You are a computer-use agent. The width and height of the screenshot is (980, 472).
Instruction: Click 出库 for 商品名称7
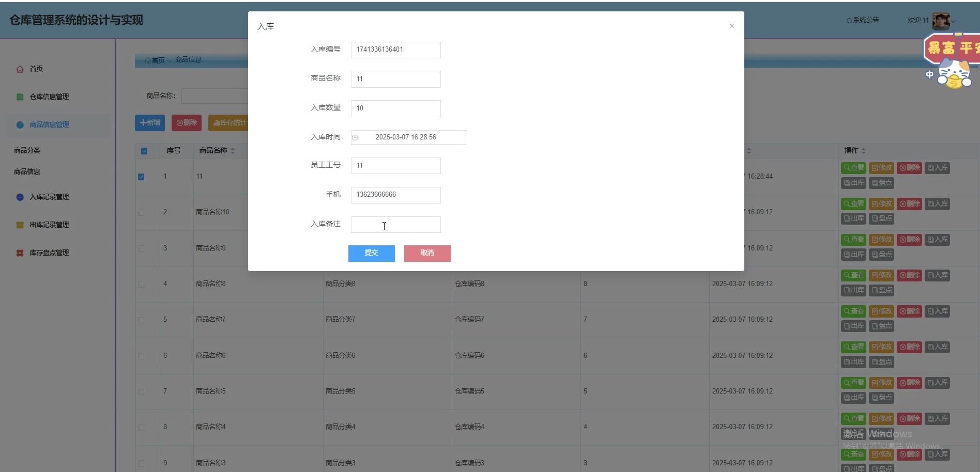pyautogui.click(x=853, y=326)
